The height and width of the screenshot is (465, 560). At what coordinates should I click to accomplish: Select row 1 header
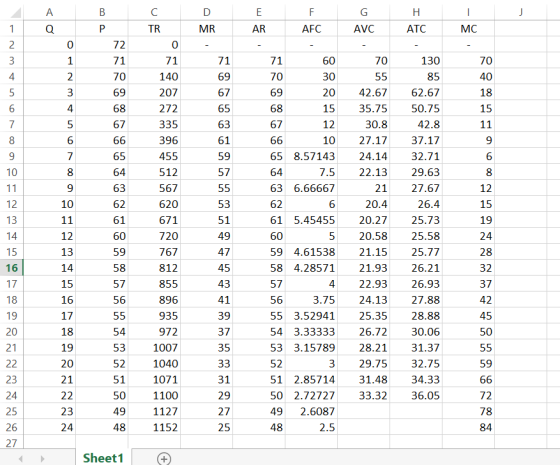(x=12, y=29)
